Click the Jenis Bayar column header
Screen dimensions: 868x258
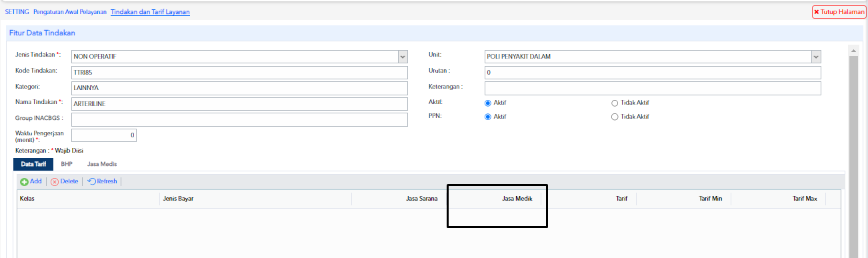coord(255,199)
